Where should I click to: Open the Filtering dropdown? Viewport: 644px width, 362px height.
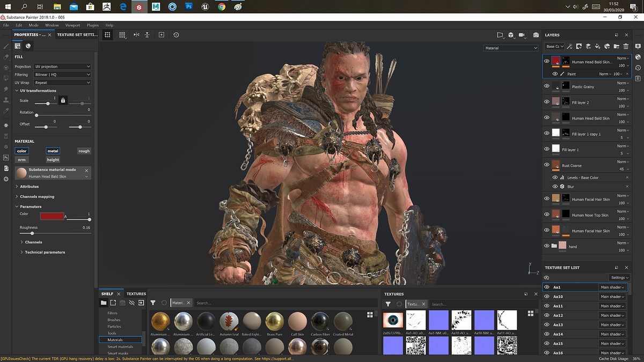click(62, 75)
